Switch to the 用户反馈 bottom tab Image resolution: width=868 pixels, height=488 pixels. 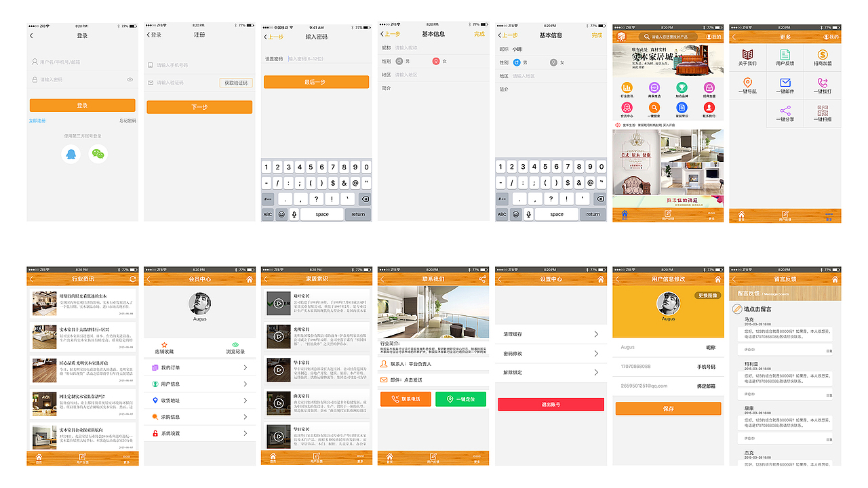667,216
